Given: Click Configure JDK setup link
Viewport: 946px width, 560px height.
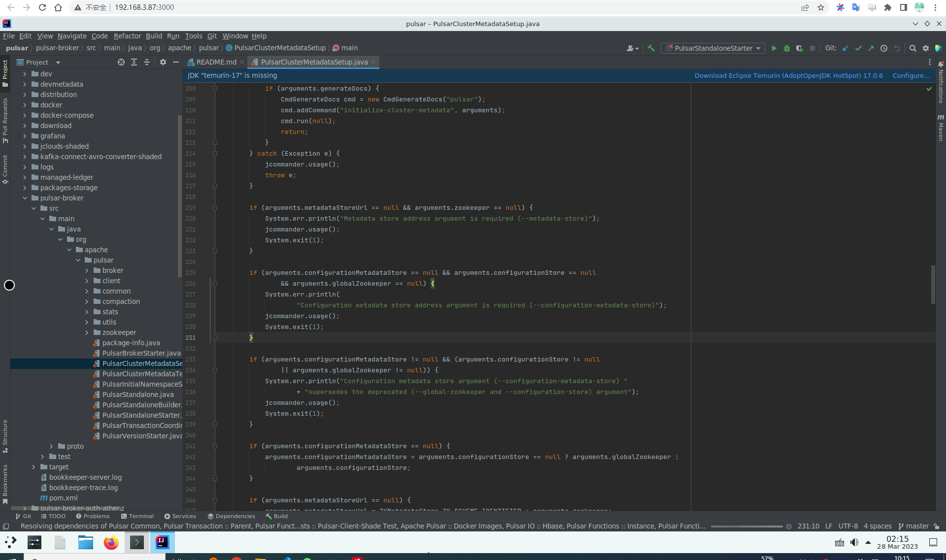Looking at the screenshot, I should click(x=910, y=75).
